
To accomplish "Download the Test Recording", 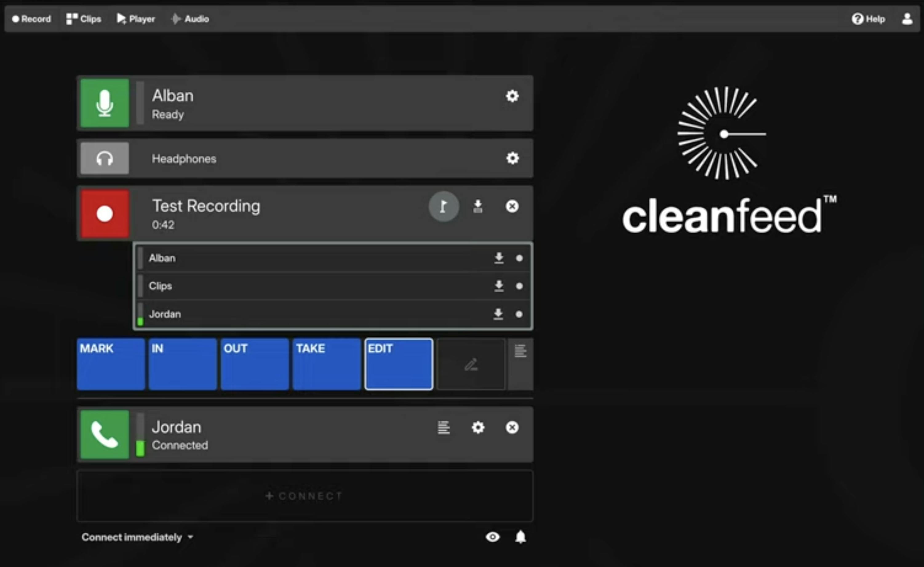I will point(478,206).
